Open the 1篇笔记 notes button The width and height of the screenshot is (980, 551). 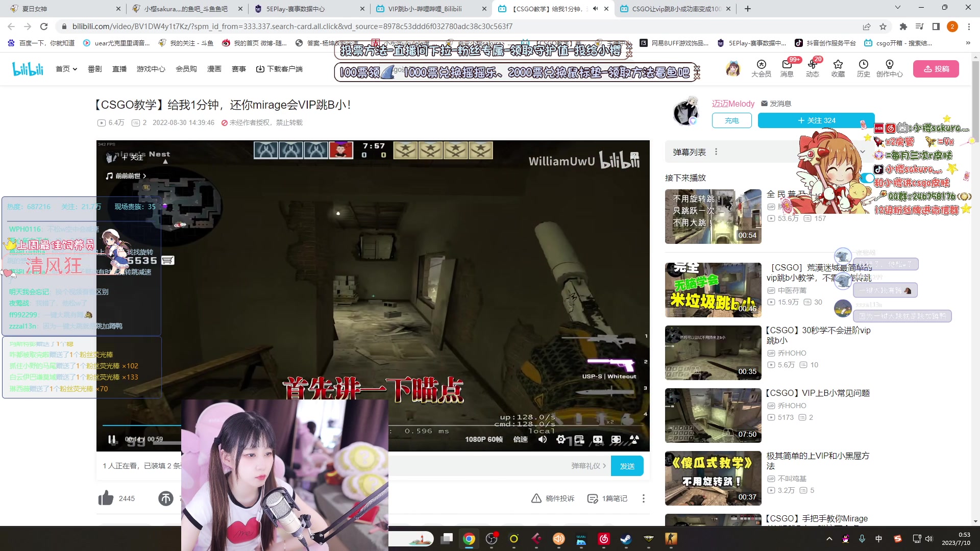pyautogui.click(x=607, y=498)
